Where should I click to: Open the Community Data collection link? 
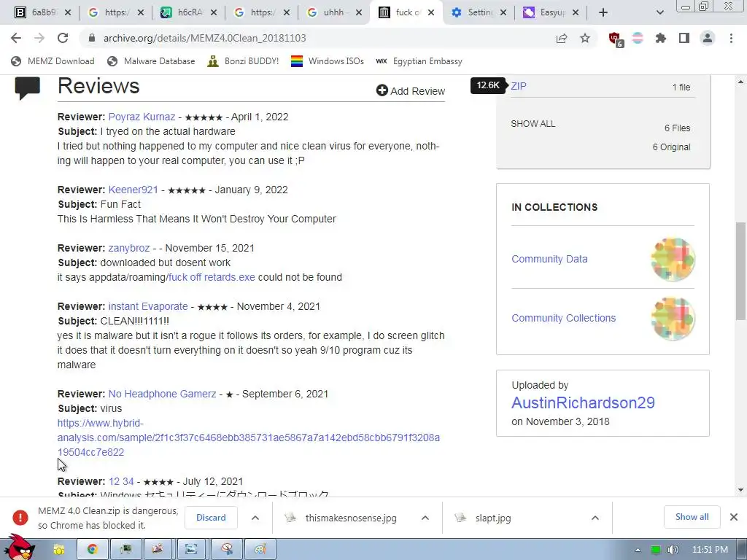tap(549, 259)
